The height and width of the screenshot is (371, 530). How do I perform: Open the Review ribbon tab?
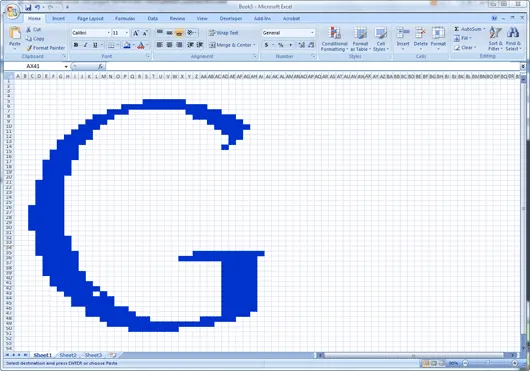(177, 18)
